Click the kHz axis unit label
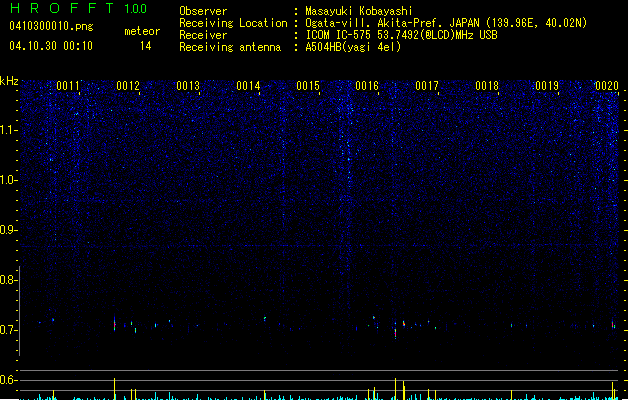Screen dimensions: 629x400 (9, 81)
